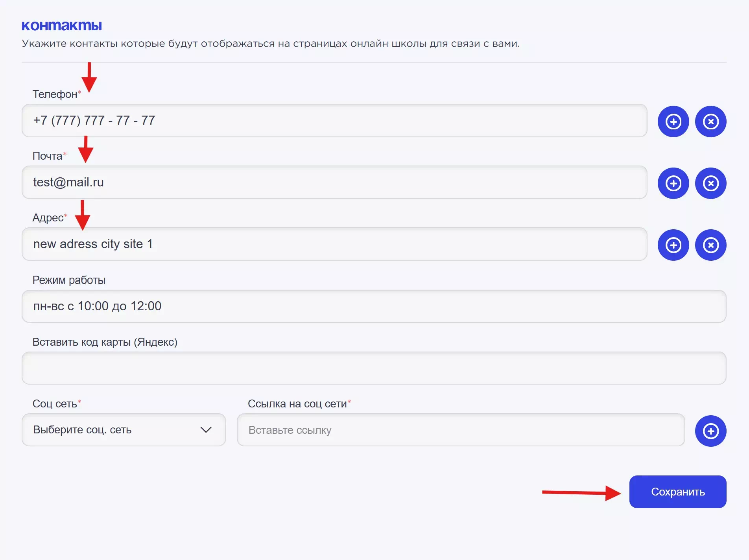
Task: Add another address with plus icon
Action: tap(673, 245)
